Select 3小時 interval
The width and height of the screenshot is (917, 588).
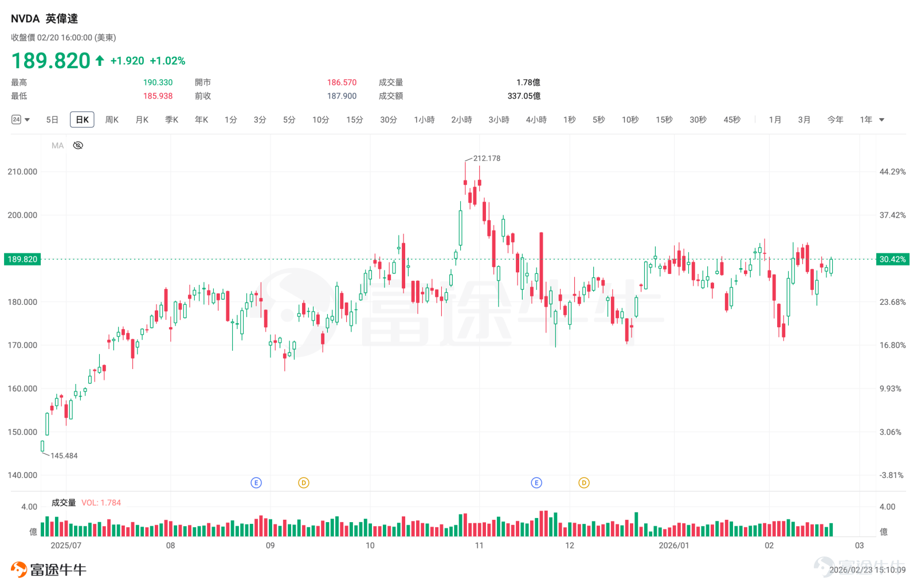coord(499,120)
